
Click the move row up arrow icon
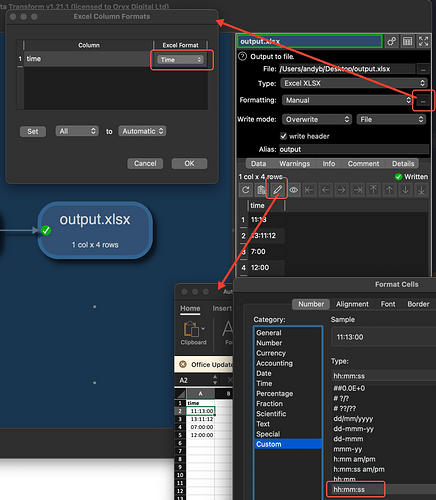[x=389, y=190]
